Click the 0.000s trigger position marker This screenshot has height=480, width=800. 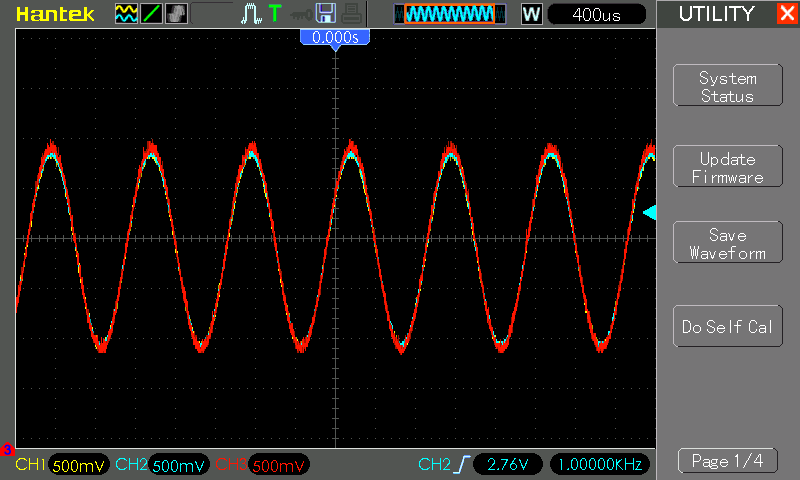click(x=335, y=39)
